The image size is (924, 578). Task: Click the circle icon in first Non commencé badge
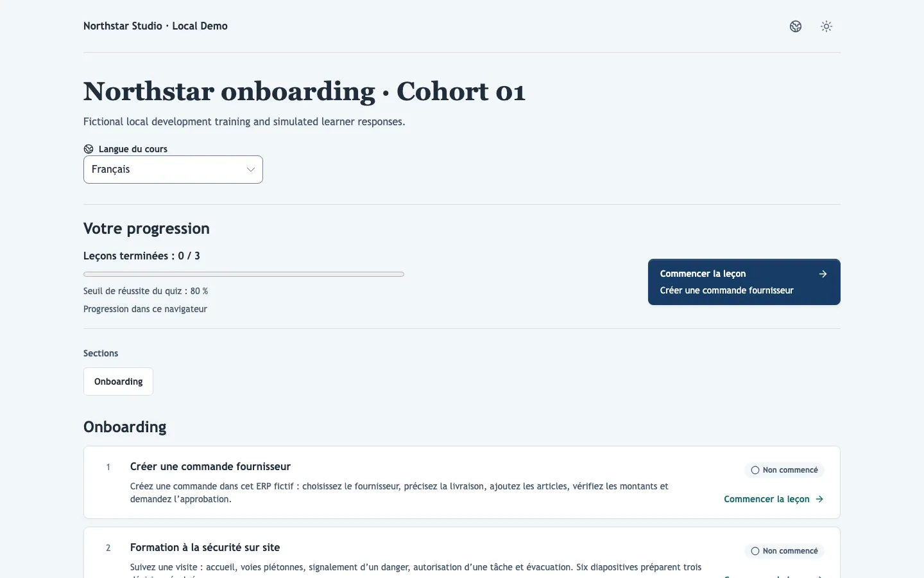point(755,470)
